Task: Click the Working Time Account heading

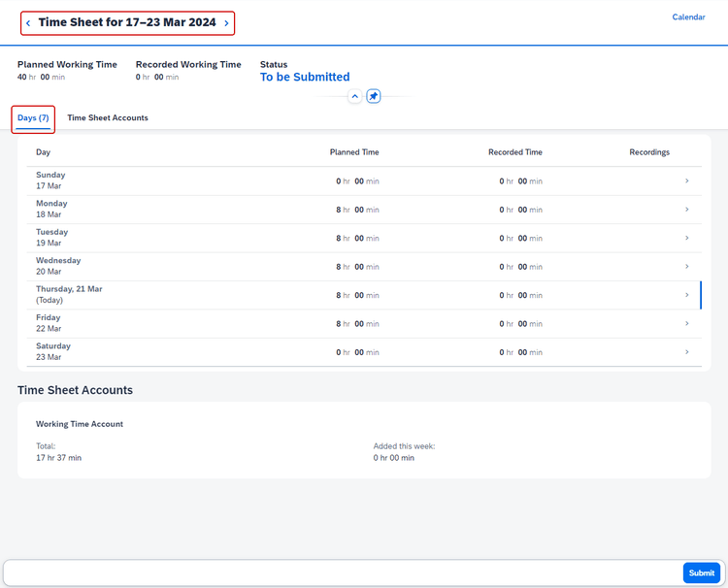Action: point(80,424)
